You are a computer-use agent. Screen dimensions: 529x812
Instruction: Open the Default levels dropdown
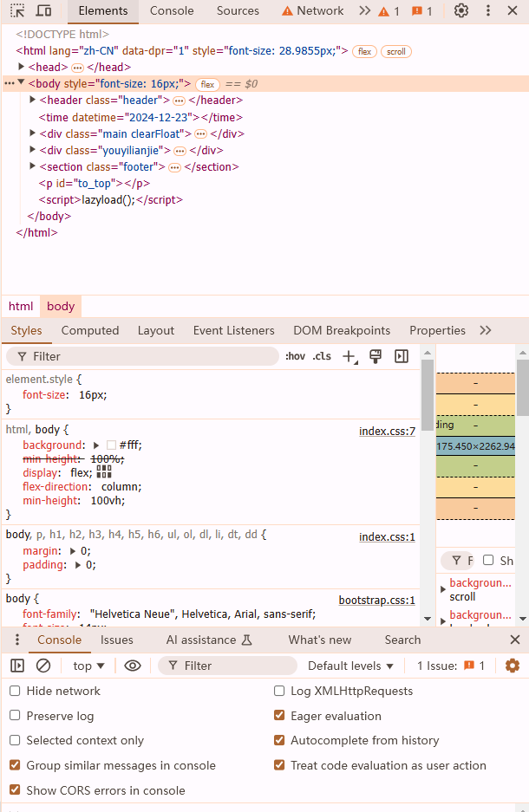tap(350, 666)
